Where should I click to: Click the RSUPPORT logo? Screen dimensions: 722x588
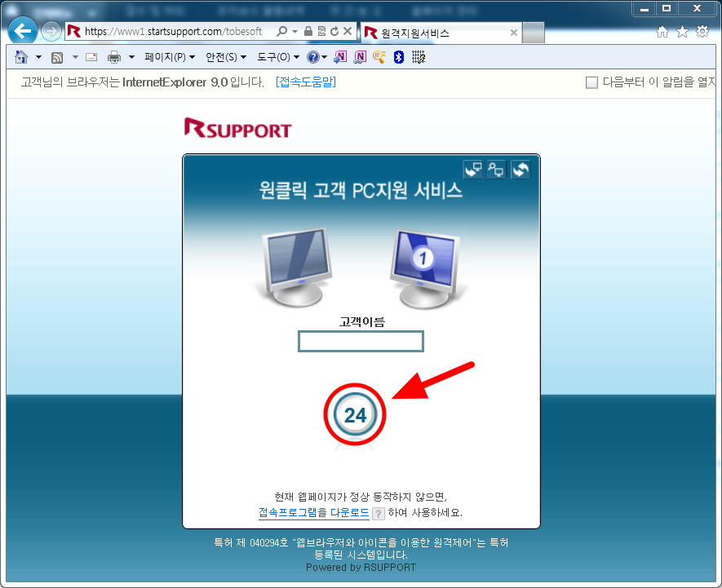pyautogui.click(x=237, y=129)
